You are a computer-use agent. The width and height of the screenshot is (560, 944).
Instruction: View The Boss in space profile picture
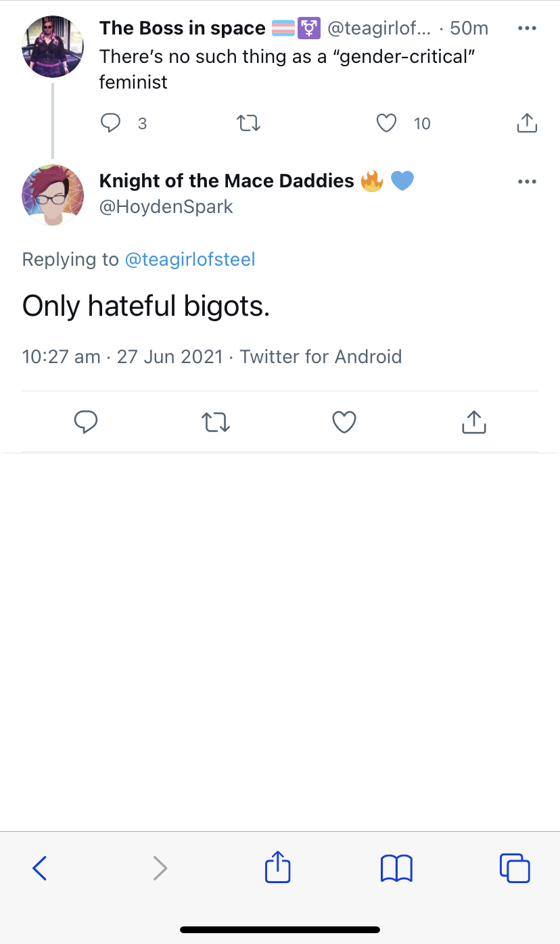point(53,47)
